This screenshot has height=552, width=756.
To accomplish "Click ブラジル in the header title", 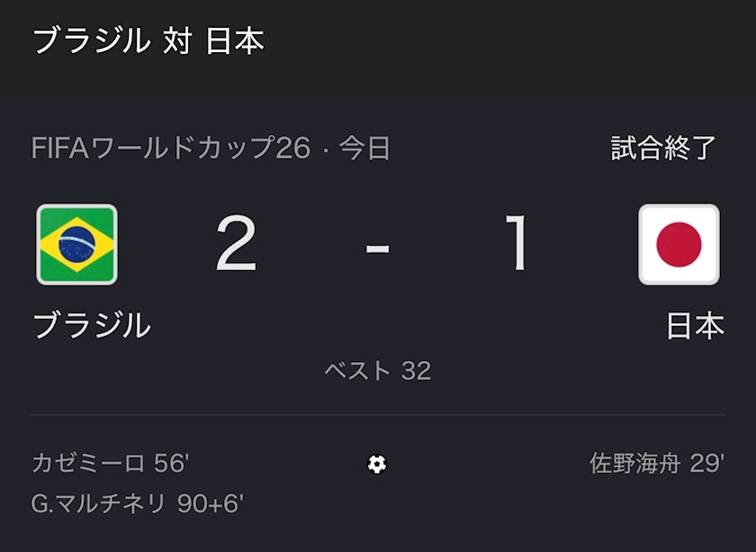I will [92, 41].
